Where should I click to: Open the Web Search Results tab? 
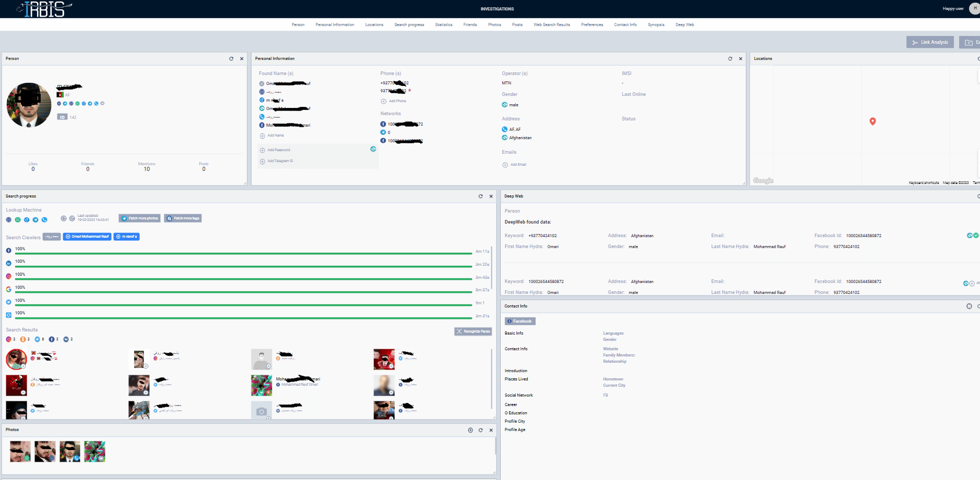point(552,24)
